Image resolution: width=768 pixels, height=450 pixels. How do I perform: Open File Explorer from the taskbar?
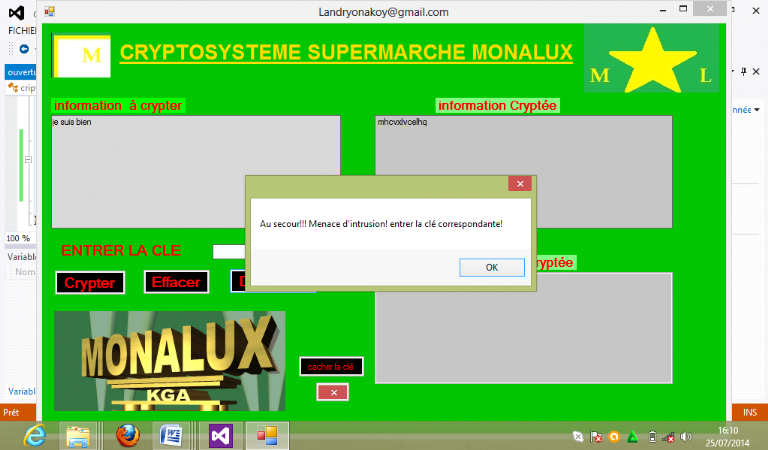point(78,435)
